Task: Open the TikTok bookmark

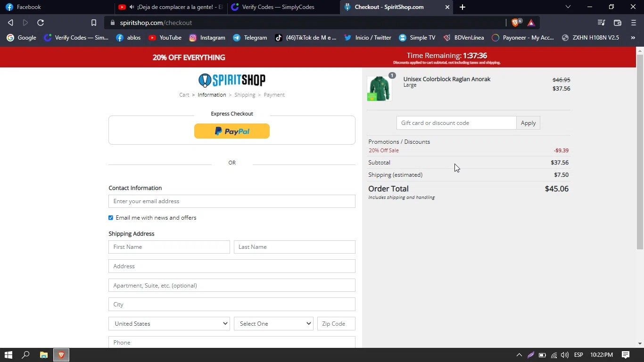Action: 306,38
